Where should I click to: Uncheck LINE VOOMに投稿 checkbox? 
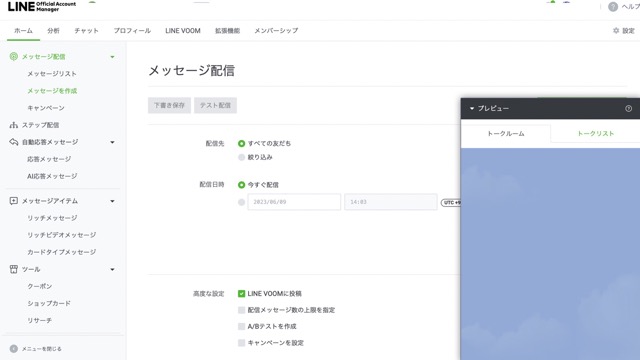point(241,293)
